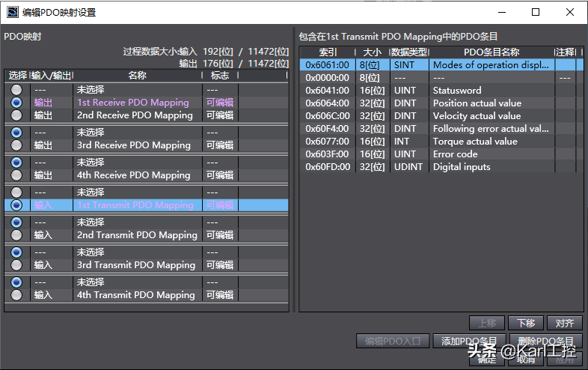Enable the 4th Transmit PDO Mapping radio button

(16, 295)
